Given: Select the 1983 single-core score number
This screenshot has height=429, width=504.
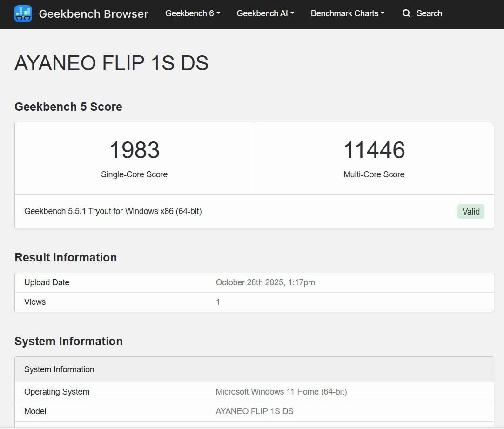Looking at the screenshot, I should pos(134,150).
